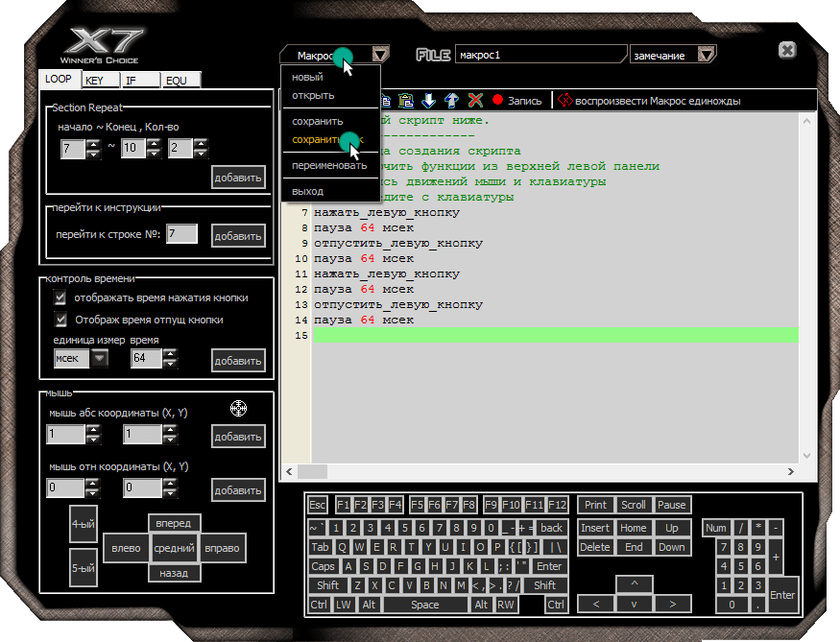This screenshot has width=840, height=642.
Task: Click the Delete key on virtual keyboard
Action: click(x=595, y=547)
